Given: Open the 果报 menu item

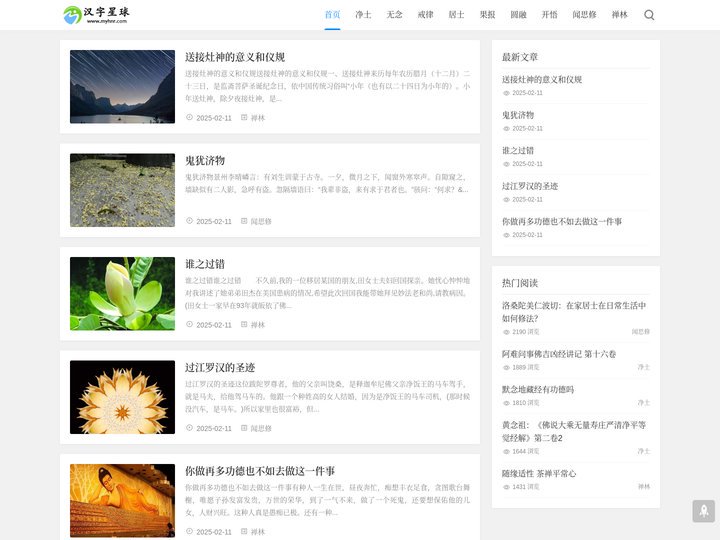Looking at the screenshot, I should pyautogui.click(x=488, y=15).
